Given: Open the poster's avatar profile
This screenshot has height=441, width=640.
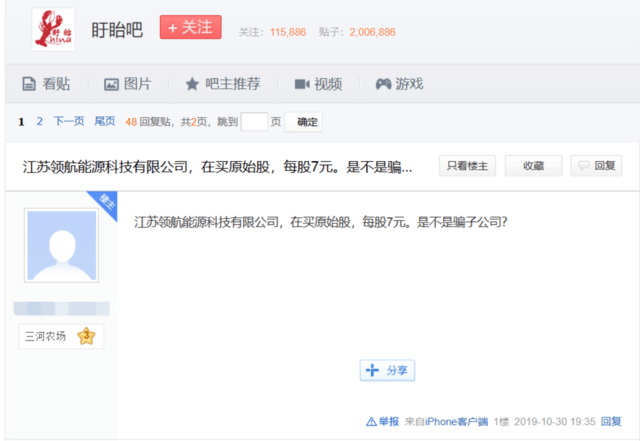Looking at the screenshot, I should pyautogui.click(x=61, y=246).
